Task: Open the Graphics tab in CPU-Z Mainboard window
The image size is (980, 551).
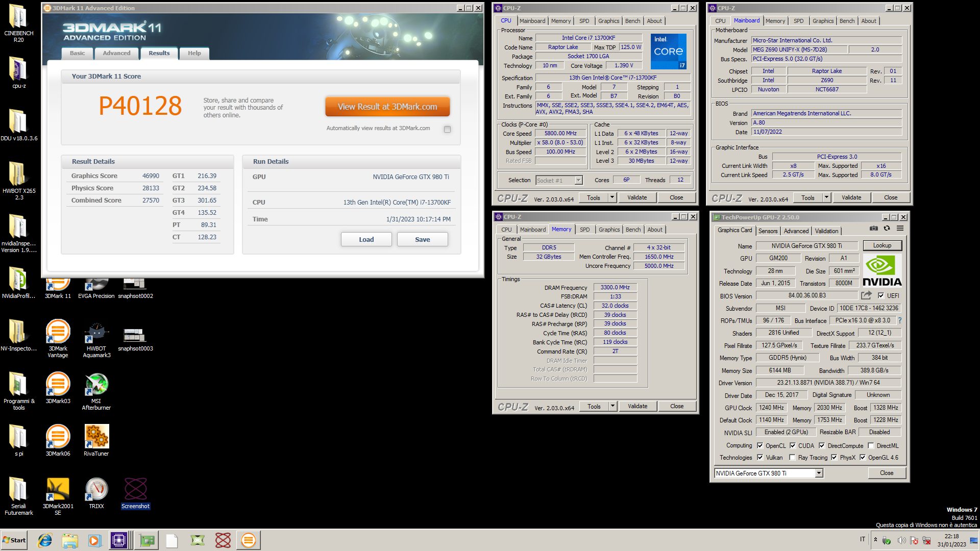Action: (823, 21)
